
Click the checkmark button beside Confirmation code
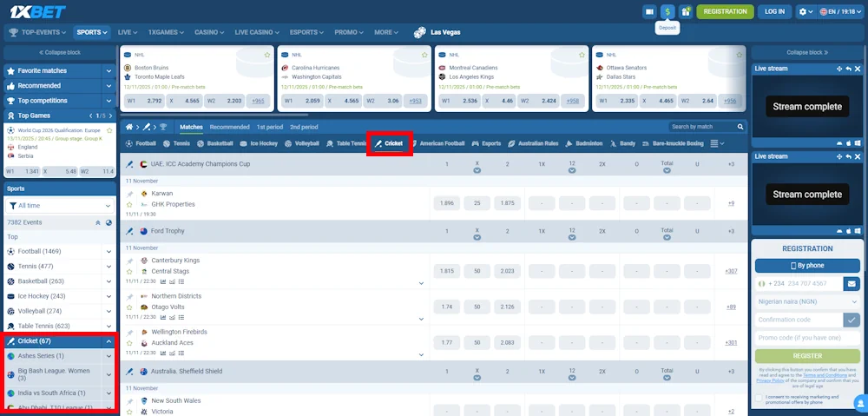(x=852, y=320)
